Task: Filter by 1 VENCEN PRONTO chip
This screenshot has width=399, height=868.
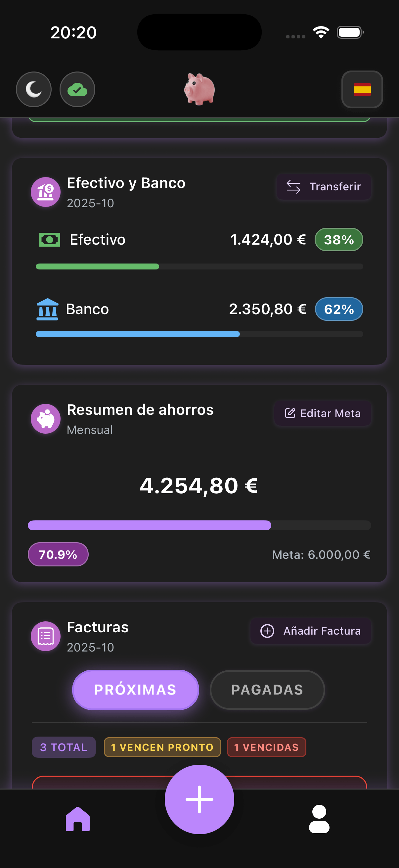Action: [x=162, y=747]
